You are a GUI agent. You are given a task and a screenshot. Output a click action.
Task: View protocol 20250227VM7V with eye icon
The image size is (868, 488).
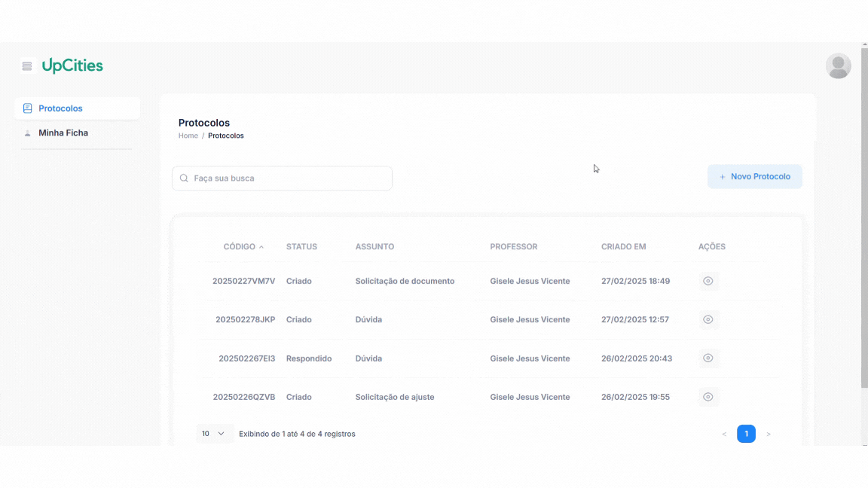(x=708, y=281)
